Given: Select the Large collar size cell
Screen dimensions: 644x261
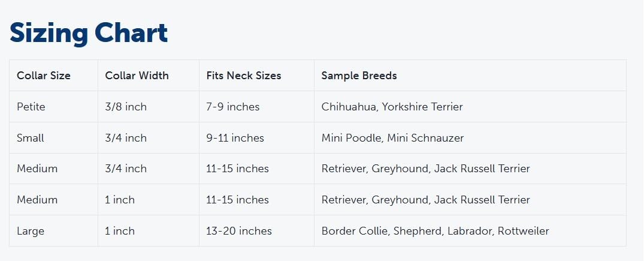Looking at the screenshot, I should tap(31, 231).
